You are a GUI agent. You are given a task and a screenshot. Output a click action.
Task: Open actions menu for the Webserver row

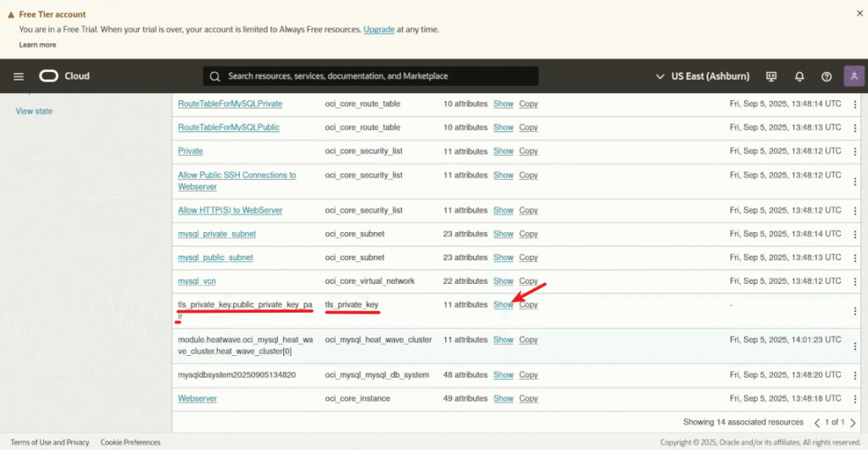click(854, 398)
